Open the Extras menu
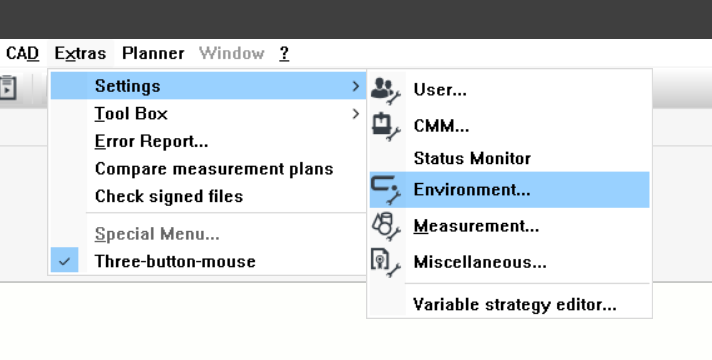The width and height of the screenshot is (712, 360). click(x=80, y=54)
